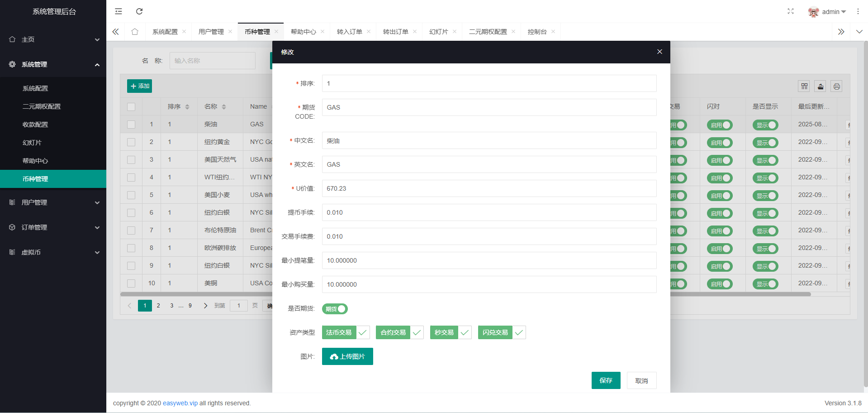Close the 修改 dialog with X
Viewport: 868px width, 413px height.
click(659, 52)
